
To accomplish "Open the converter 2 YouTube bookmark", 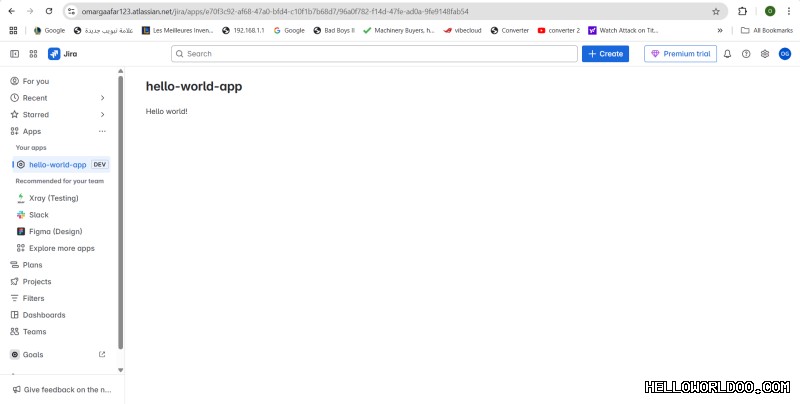I will coord(559,31).
